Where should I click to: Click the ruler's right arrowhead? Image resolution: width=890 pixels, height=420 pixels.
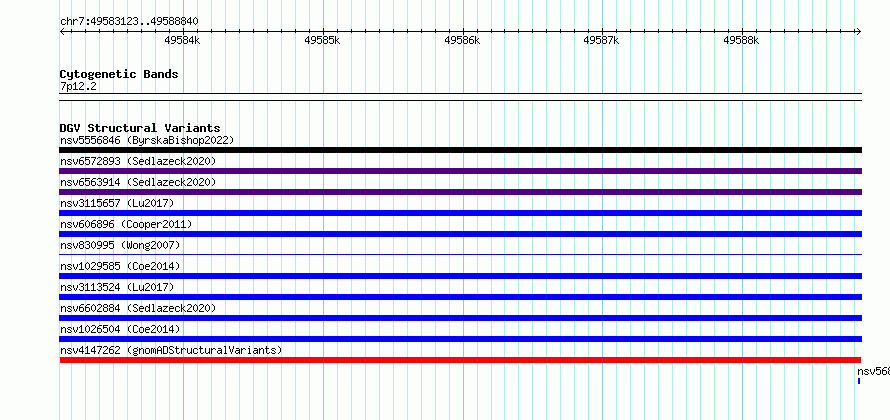click(859, 32)
